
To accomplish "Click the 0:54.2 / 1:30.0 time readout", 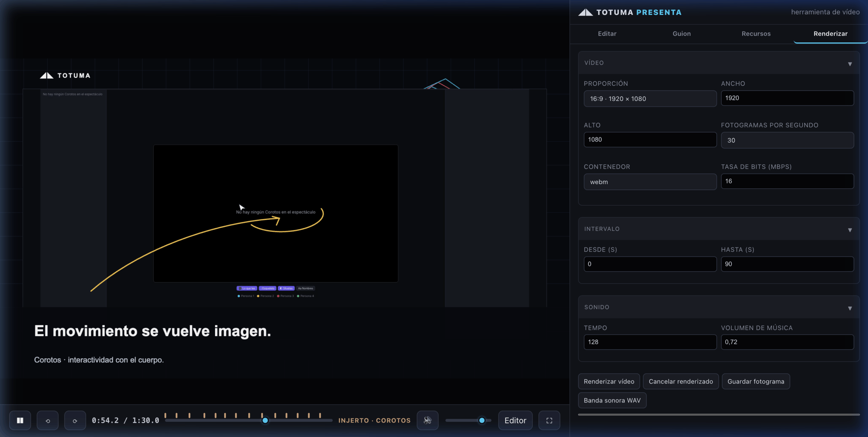I will (125, 420).
